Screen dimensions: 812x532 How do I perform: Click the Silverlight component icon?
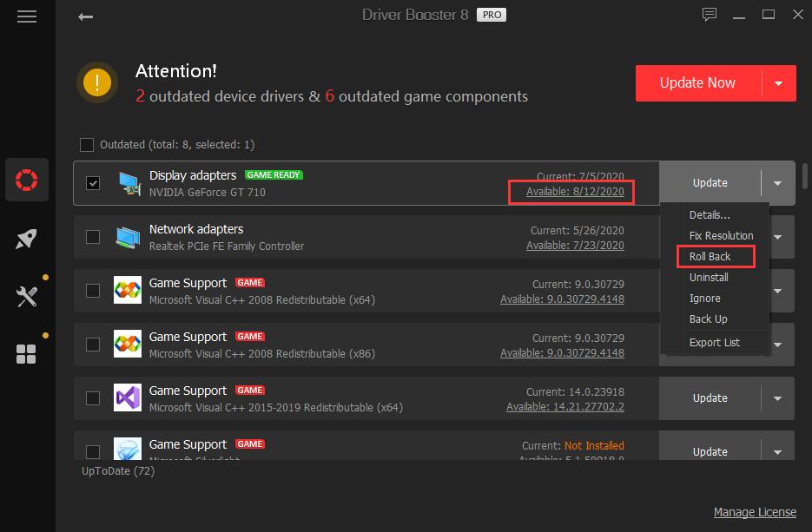click(x=128, y=449)
